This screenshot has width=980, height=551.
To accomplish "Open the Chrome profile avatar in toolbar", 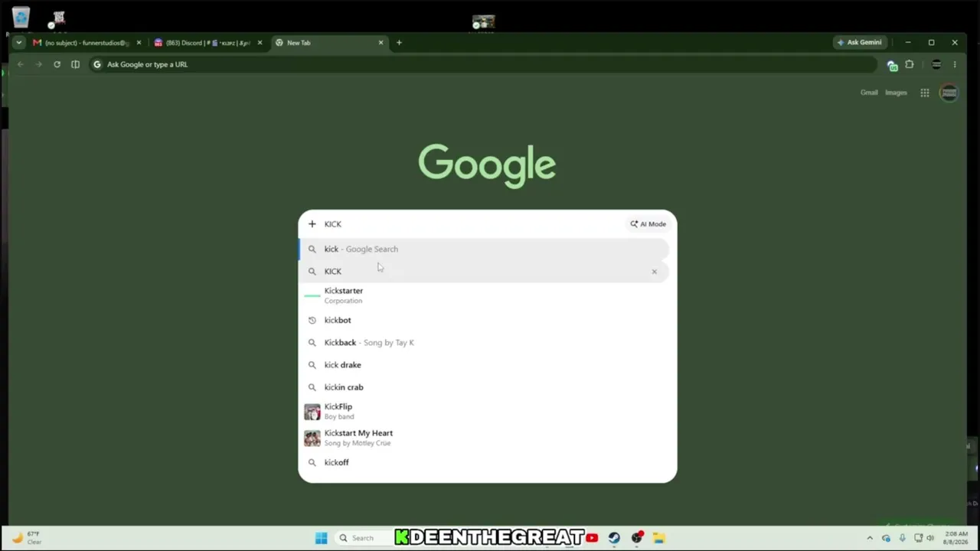I will (x=936, y=64).
